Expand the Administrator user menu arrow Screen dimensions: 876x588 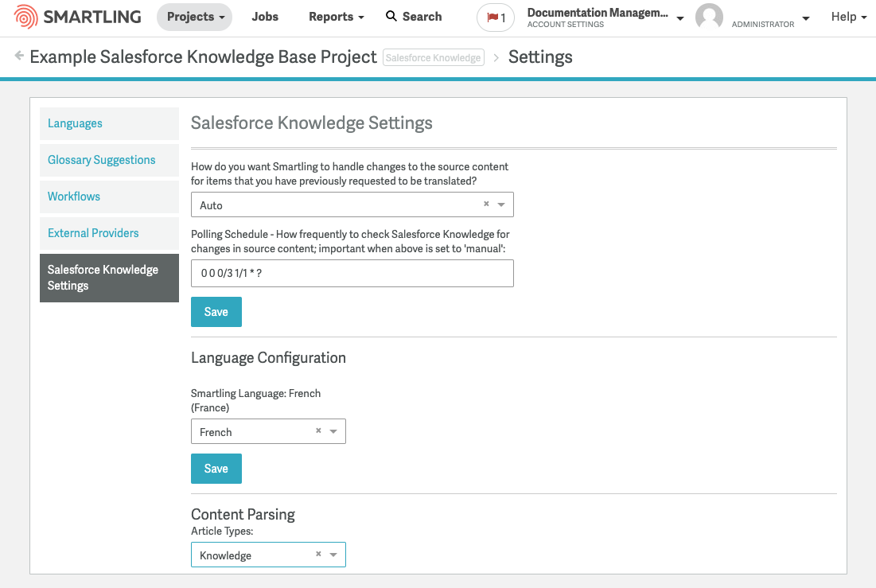pyautogui.click(x=806, y=18)
